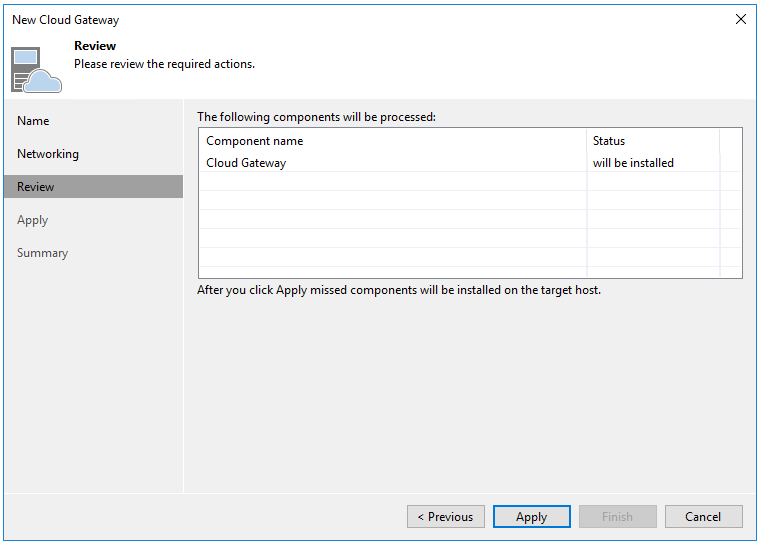The image size is (760, 545).
Task: Open the Networking step in sidebar
Action: 48,154
